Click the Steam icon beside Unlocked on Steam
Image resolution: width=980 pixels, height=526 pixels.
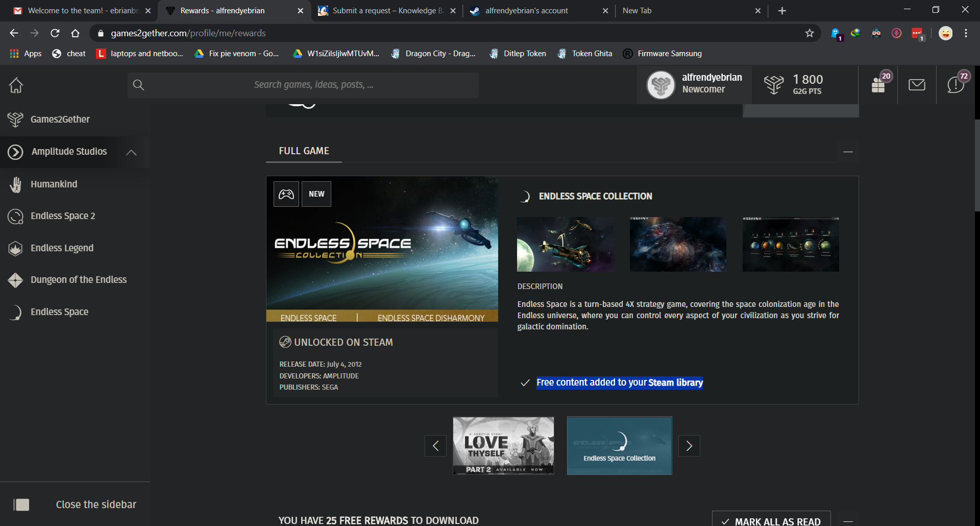(x=285, y=342)
